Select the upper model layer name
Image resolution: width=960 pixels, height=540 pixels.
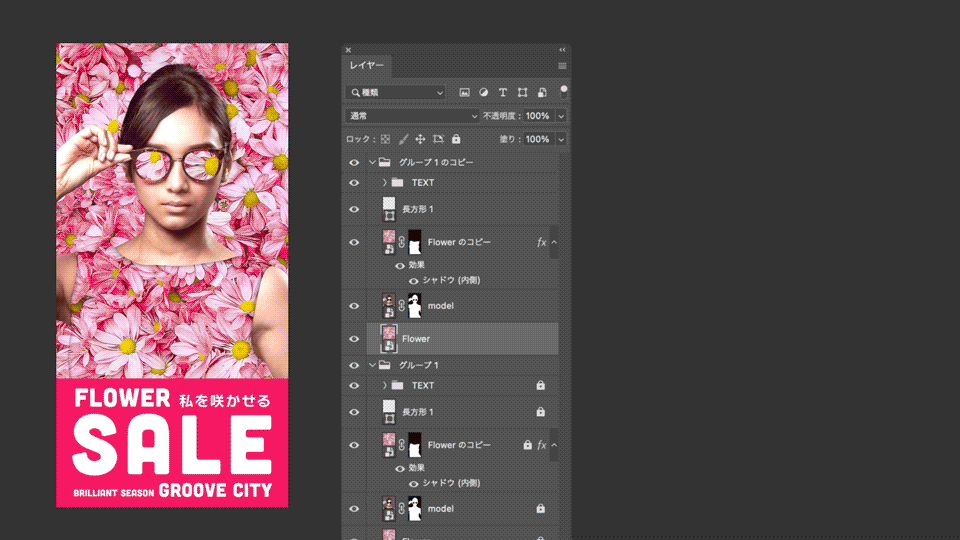click(x=440, y=306)
